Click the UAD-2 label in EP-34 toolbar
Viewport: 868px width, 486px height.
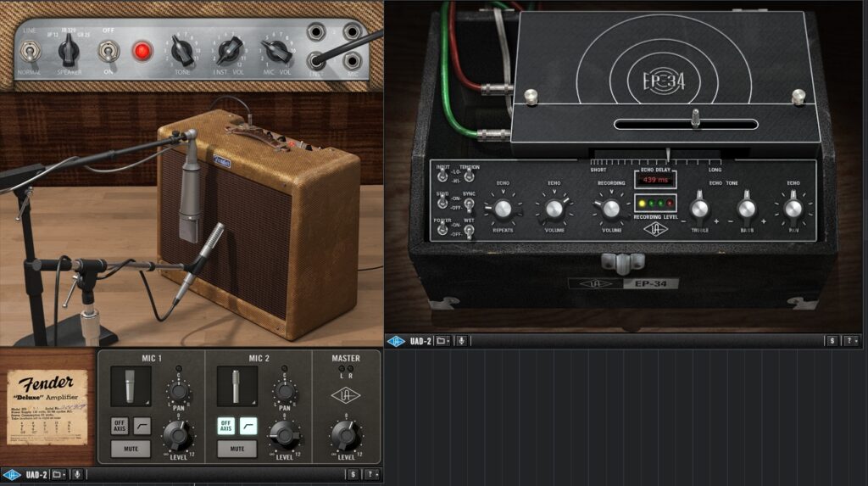click(420, 341)
